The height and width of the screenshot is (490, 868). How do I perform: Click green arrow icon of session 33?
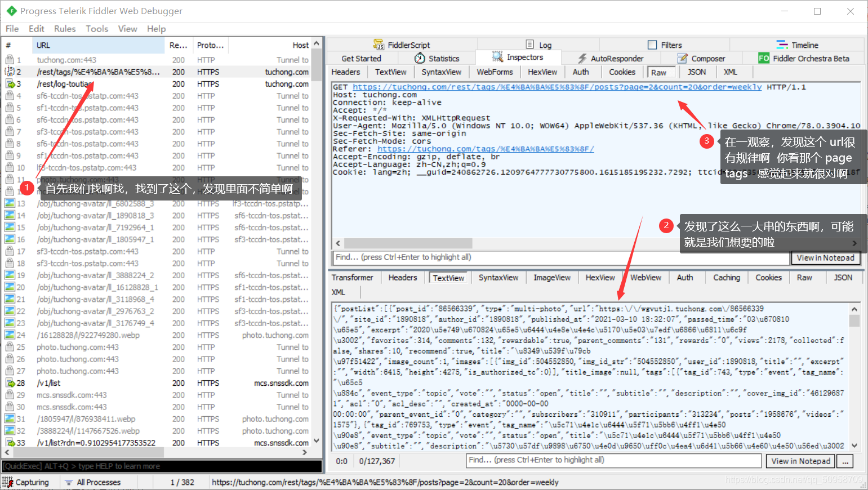pos(10,443)
